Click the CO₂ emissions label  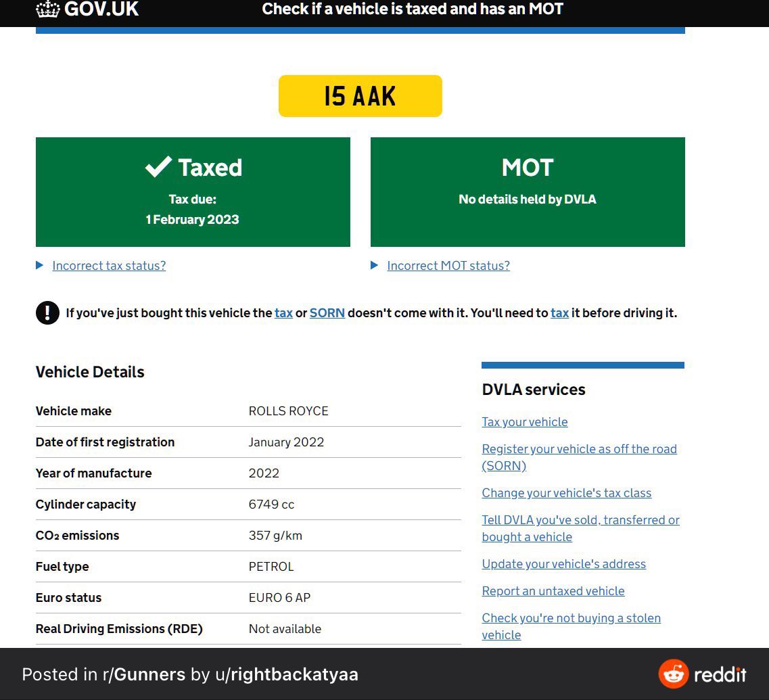point(78,536)
